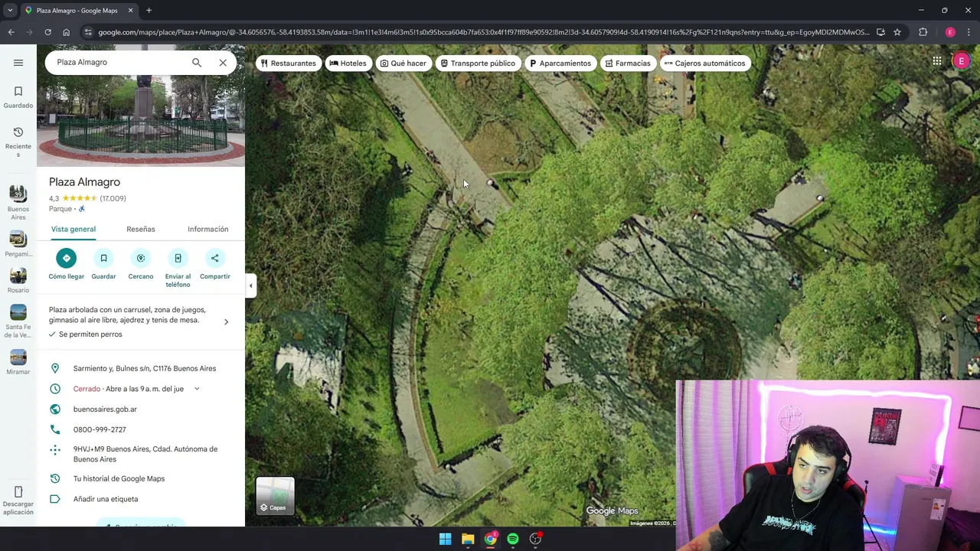Image resolution: width=980 pixels, height=551 pixels.
Task: Select the Cajeros automáticos chip
Action: point(705,63)
